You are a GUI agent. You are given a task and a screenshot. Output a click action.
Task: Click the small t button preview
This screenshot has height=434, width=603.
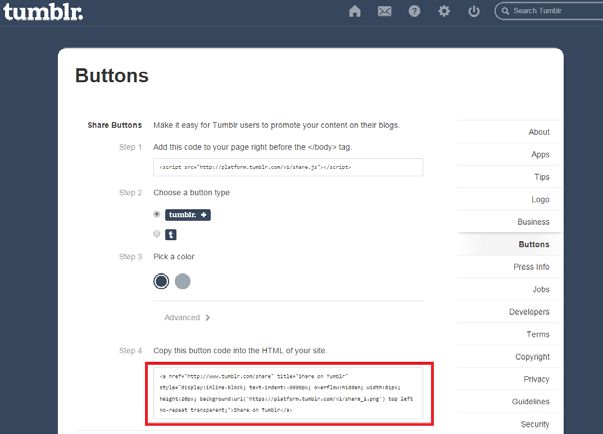pos(171,234)
